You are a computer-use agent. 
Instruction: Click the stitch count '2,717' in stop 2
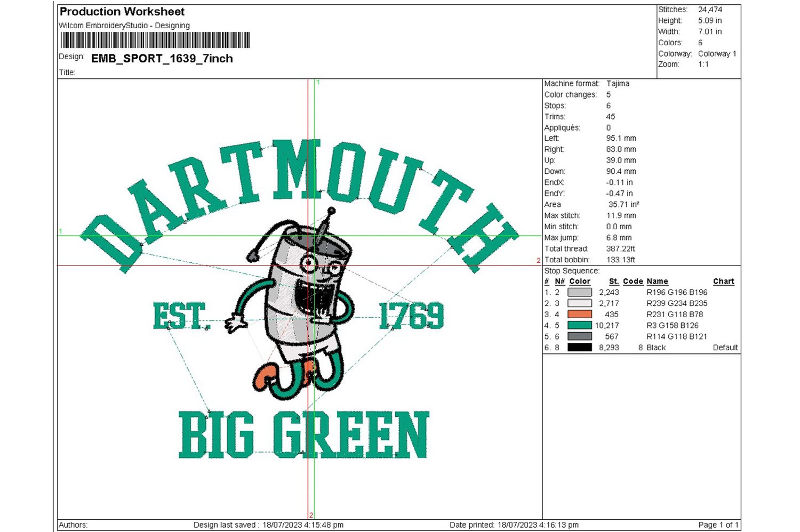pos(609,303)
